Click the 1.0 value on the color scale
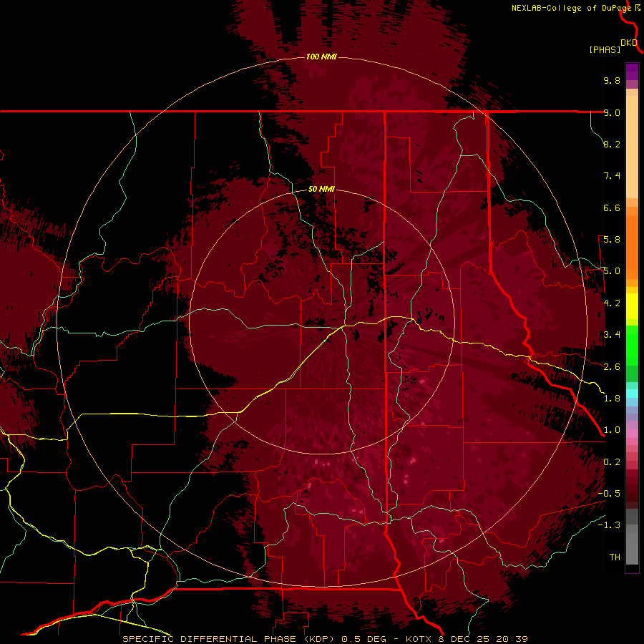This screenshot has width=644, height=644. (x=612, y=430)
